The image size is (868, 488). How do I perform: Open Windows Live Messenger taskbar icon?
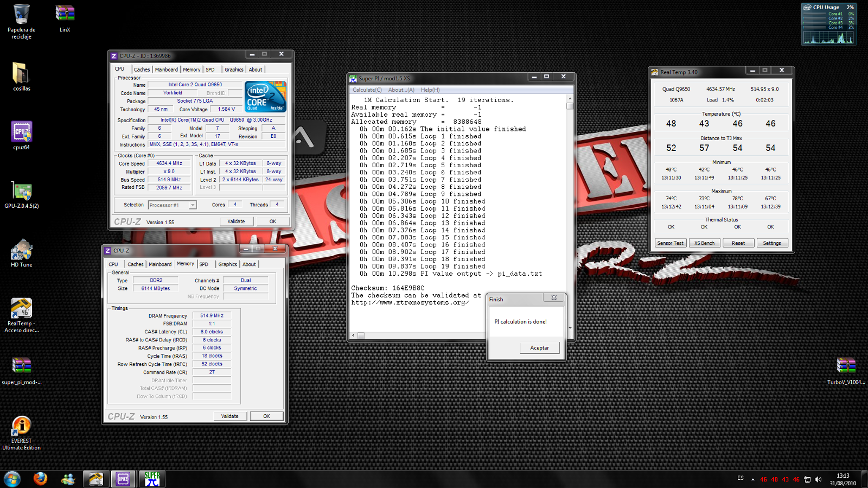(x=68, y=479)
